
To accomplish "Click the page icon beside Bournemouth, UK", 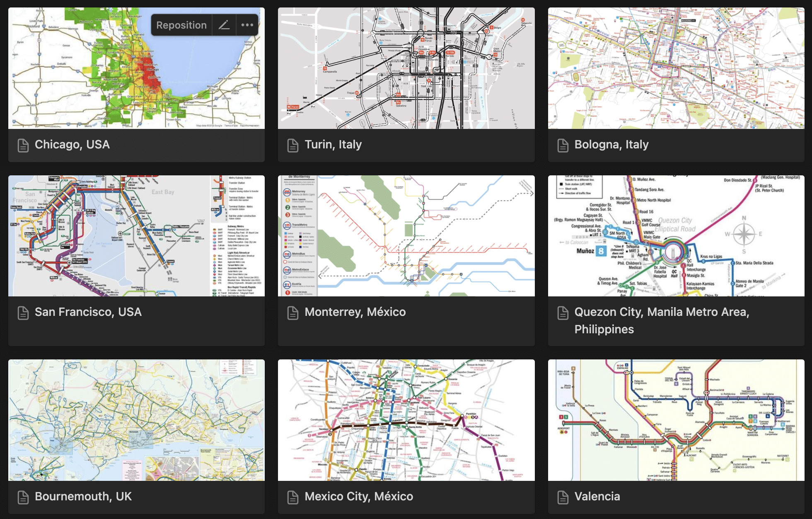I will click(23, 497).
